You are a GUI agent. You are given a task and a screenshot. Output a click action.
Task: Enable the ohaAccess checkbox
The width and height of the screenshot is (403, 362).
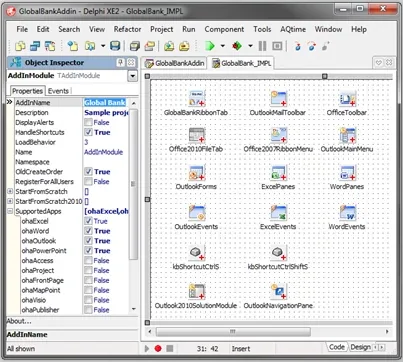tap(88, 260)
